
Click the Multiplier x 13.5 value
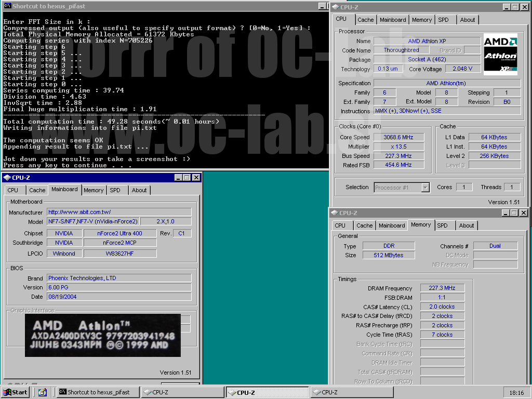398,147
